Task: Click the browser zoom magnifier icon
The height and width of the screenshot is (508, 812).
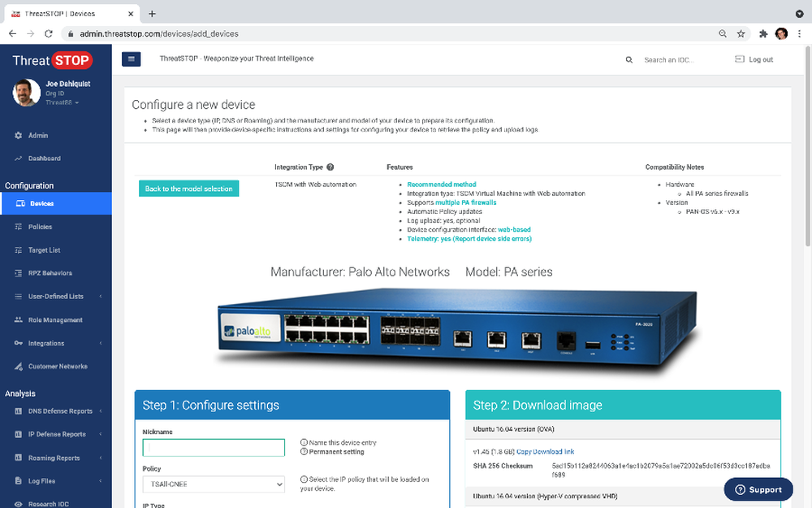Action: click(x=723, y=33)
